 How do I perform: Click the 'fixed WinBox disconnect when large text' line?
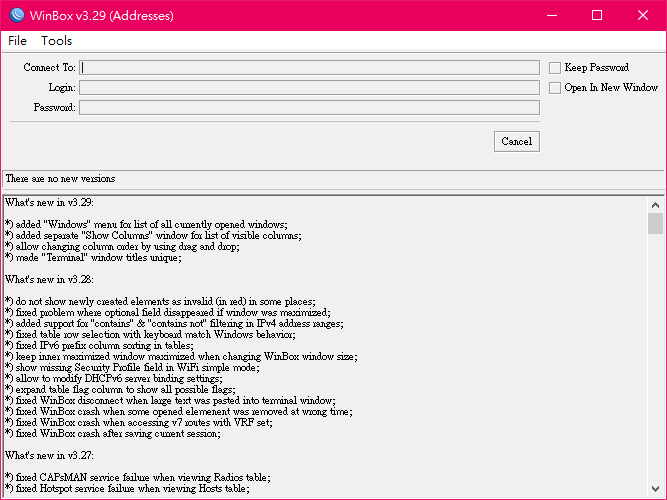(x=170, y=401)
